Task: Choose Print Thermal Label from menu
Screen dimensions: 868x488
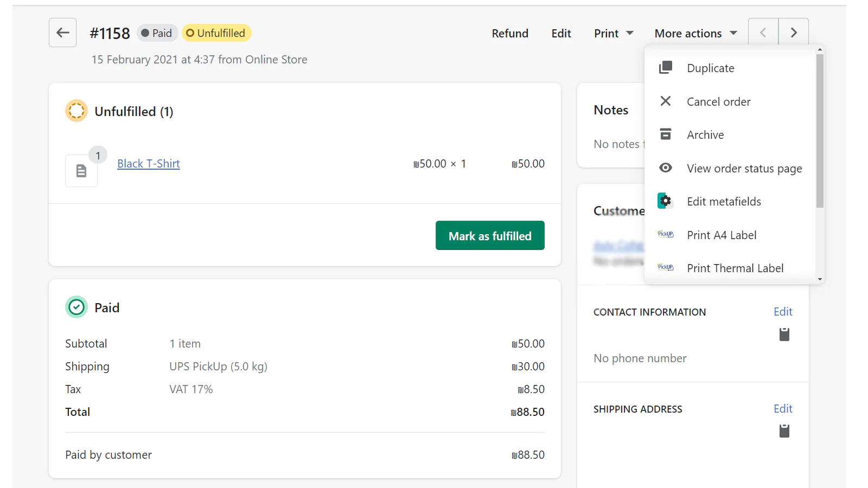Action: [x=735, y=268]
